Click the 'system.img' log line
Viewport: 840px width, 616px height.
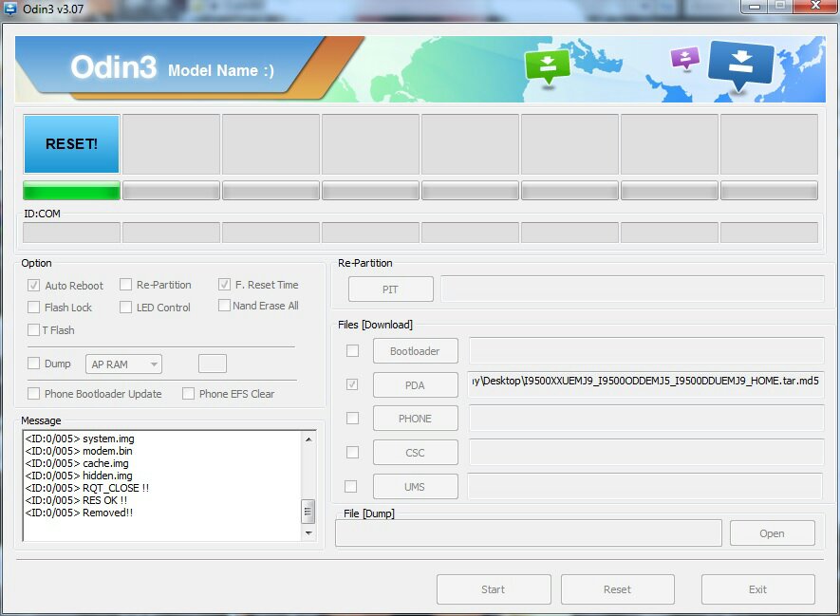(80, 439)
